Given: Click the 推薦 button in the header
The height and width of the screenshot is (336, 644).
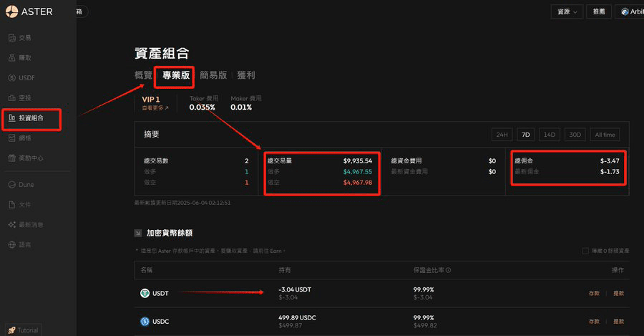Looking at the screenshot, I should (x=598, y=11).
